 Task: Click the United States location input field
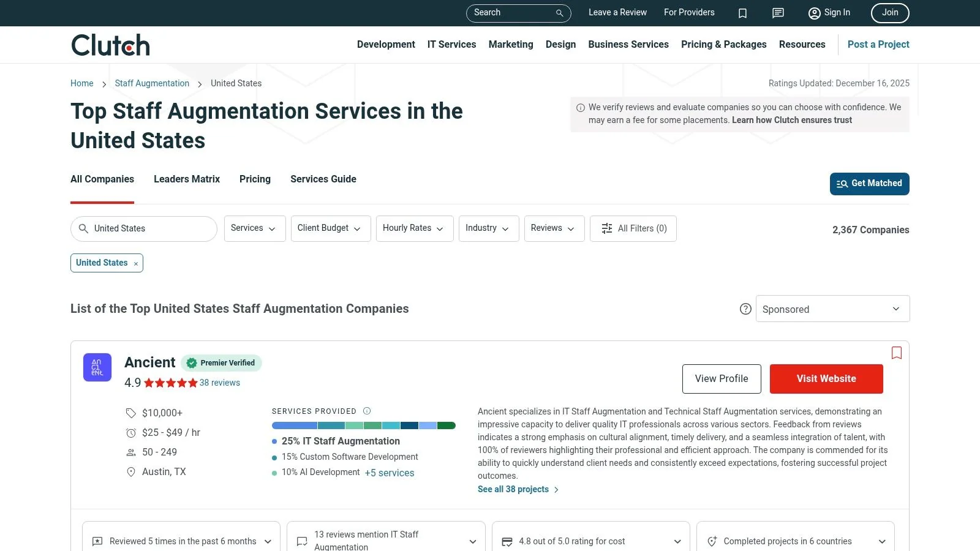(150, 228)
